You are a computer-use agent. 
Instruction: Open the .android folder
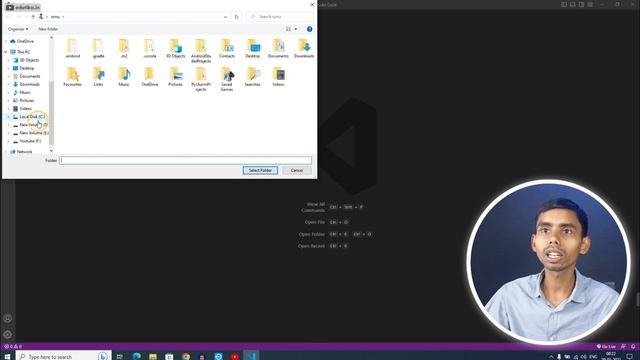coord(72,49)
